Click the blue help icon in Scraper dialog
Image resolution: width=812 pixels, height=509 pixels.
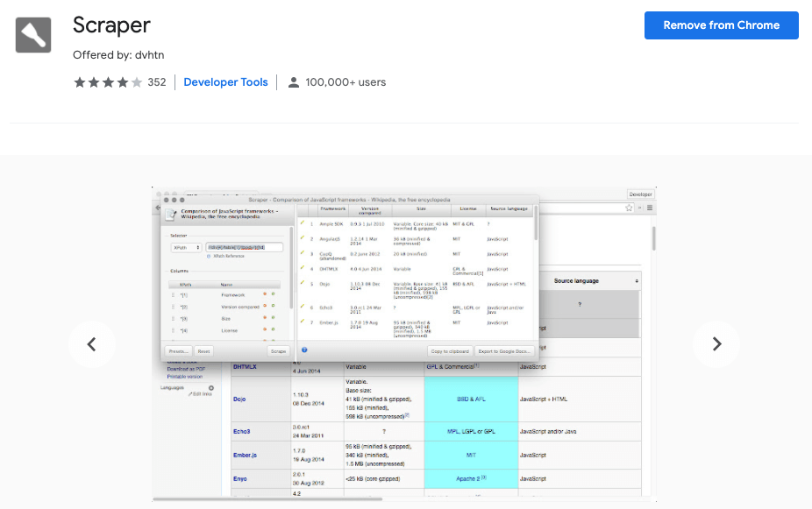coord(304,350)
